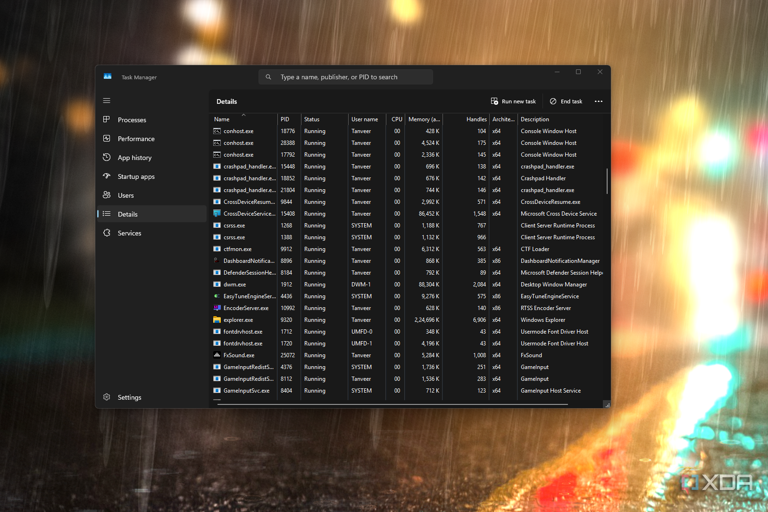Sort by the PID column header

pos(288,119)
